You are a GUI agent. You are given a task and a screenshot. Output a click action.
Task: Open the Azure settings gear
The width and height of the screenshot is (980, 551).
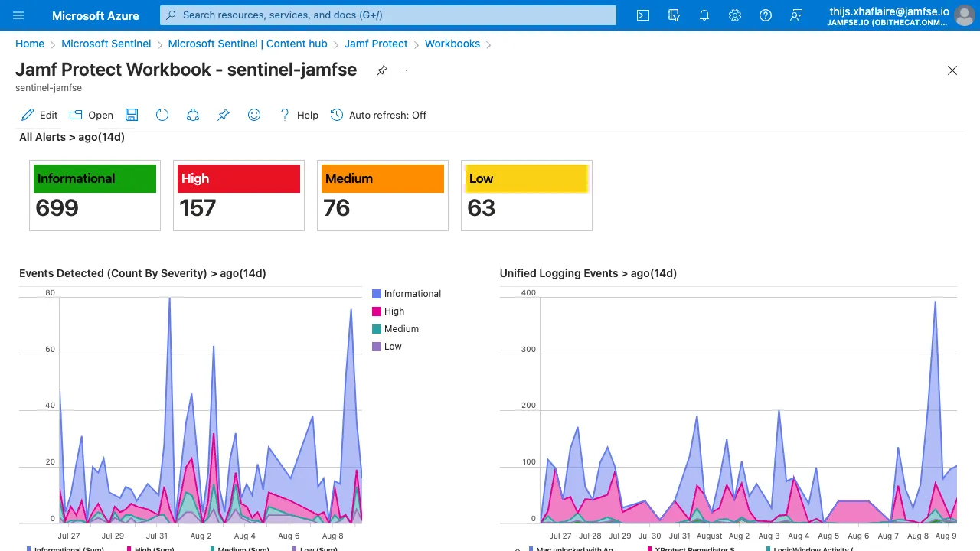point(735,15)
